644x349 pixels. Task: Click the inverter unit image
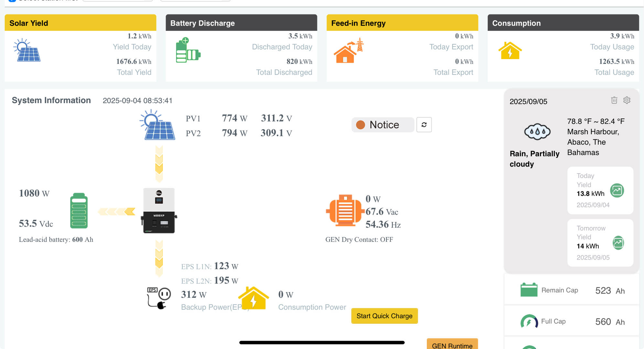[x=159, y=210]
